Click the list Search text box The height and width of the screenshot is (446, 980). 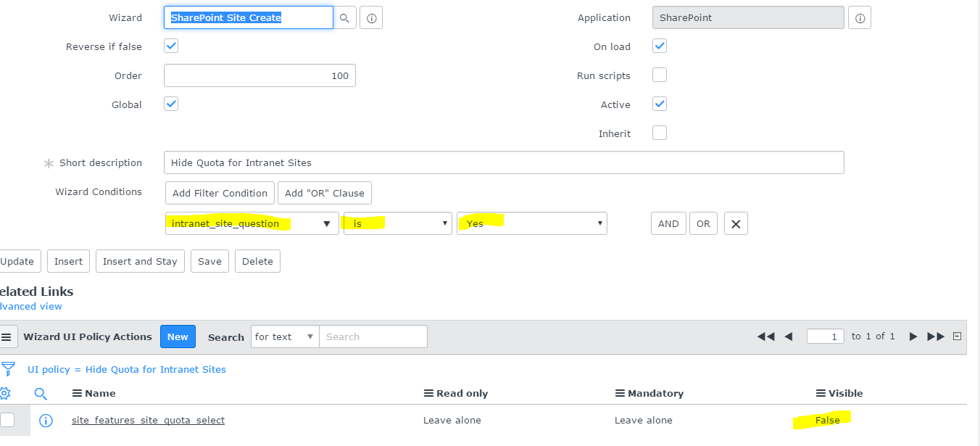coord(373,336)
